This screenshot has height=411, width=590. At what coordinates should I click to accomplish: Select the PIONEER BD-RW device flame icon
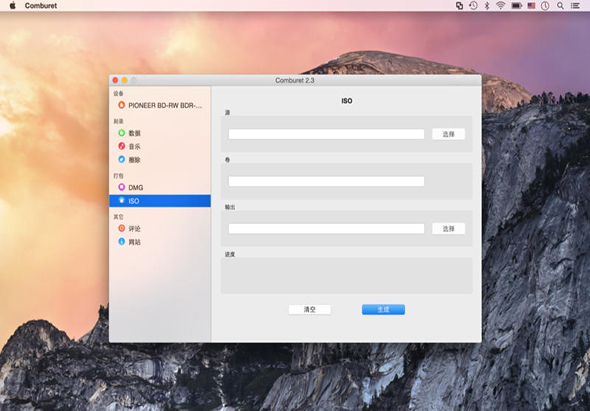click(x=121, y=105)
